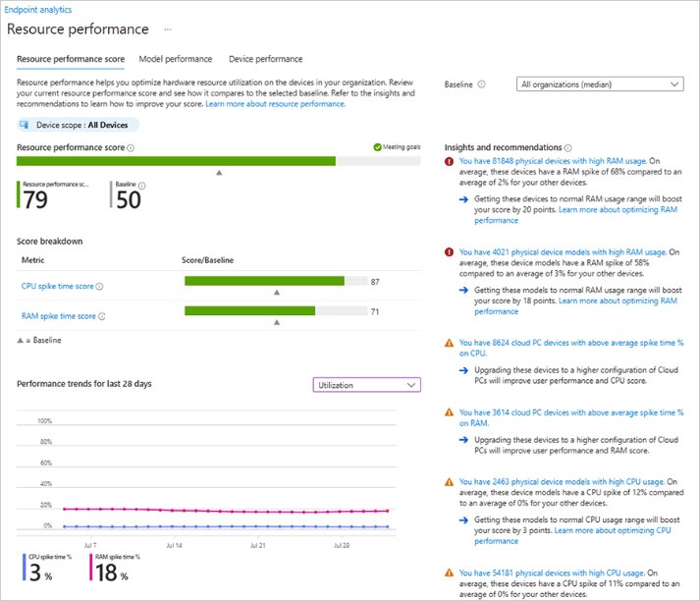Click the info icon above the Baseline 50 value
The width and height of the screenshot is (700, 601).
142,185
